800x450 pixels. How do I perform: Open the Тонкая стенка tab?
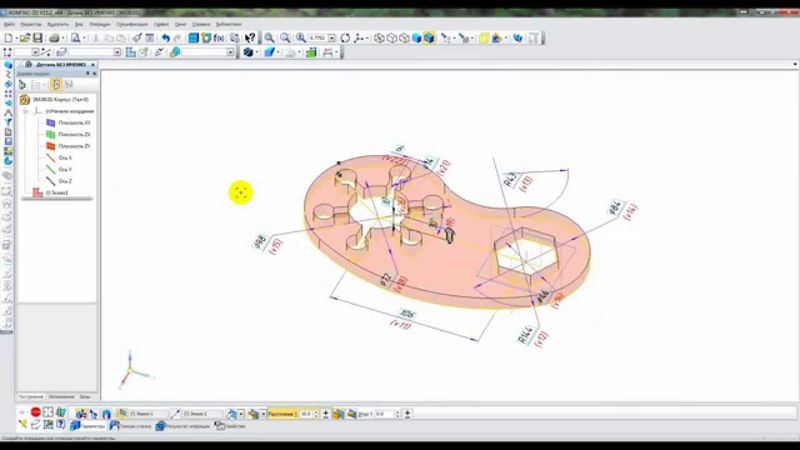131,426
